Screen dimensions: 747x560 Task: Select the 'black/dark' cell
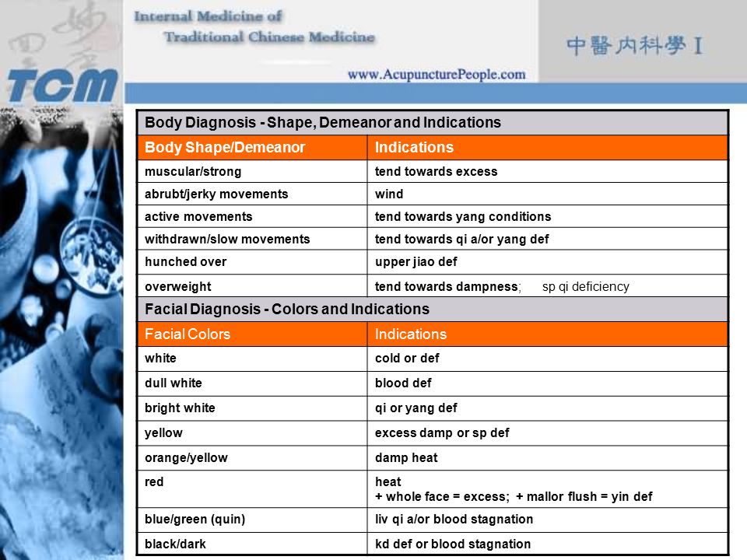252,544
